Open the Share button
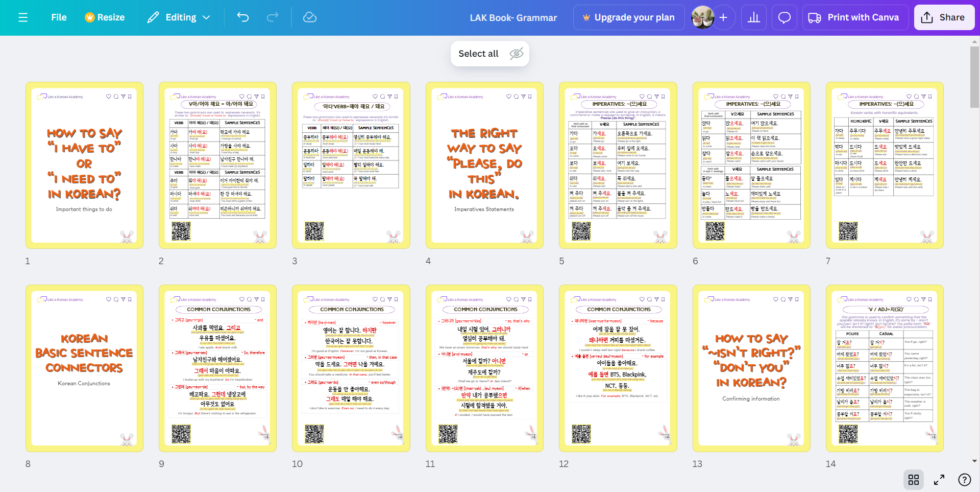The width and height of the screenshot is (980, 492). point(944,17)
